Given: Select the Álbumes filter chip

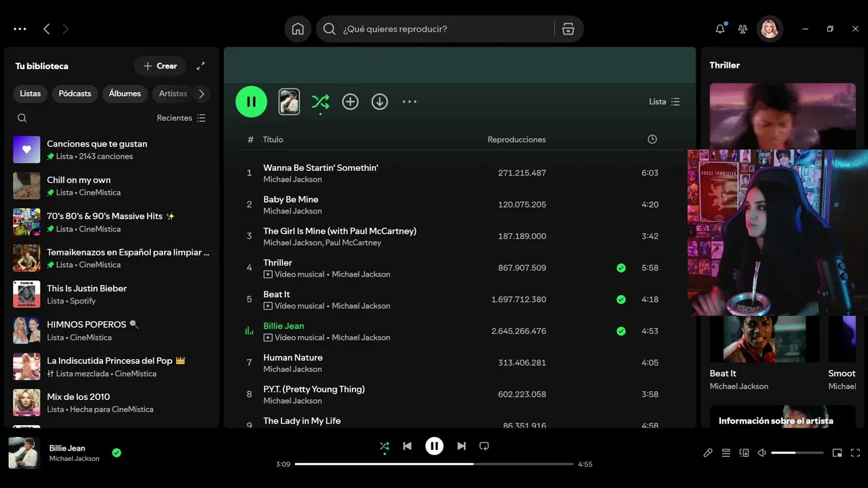Looking at the screenshot, I should tap(125, 94).
